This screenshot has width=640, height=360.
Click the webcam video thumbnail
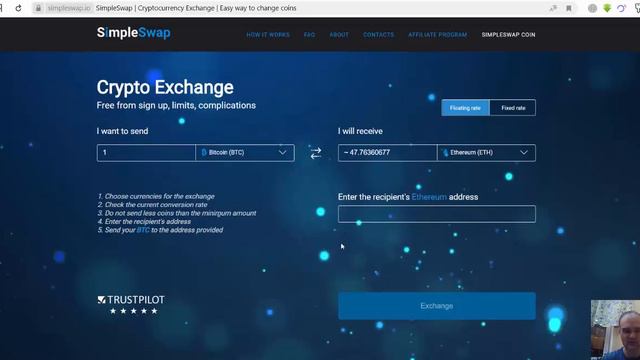click(x=616, y=330)
